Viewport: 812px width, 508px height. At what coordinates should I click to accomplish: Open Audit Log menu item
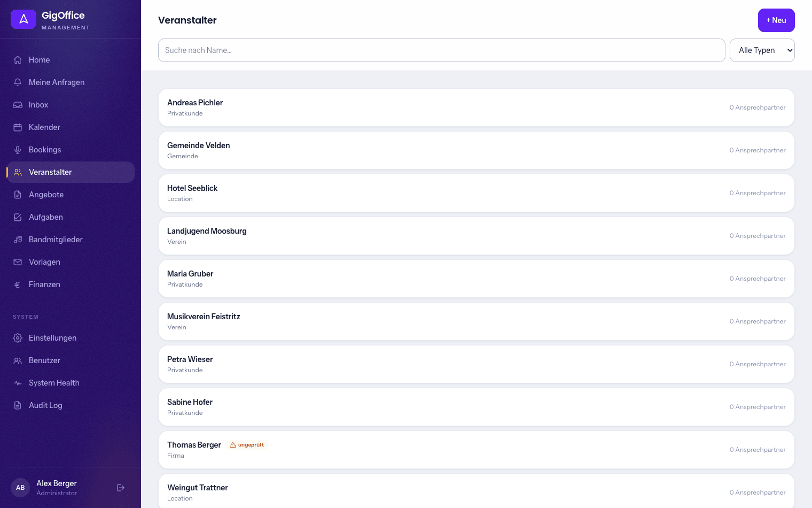(71, 405)
